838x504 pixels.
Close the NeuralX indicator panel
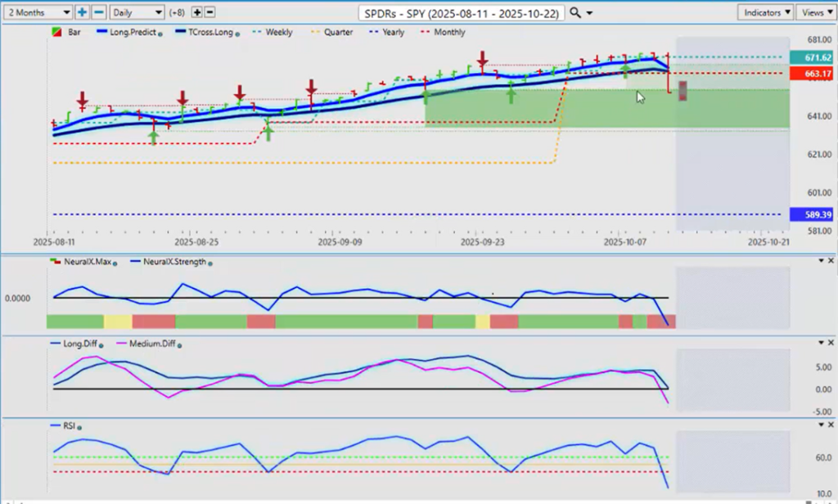(x=831, y=260)
